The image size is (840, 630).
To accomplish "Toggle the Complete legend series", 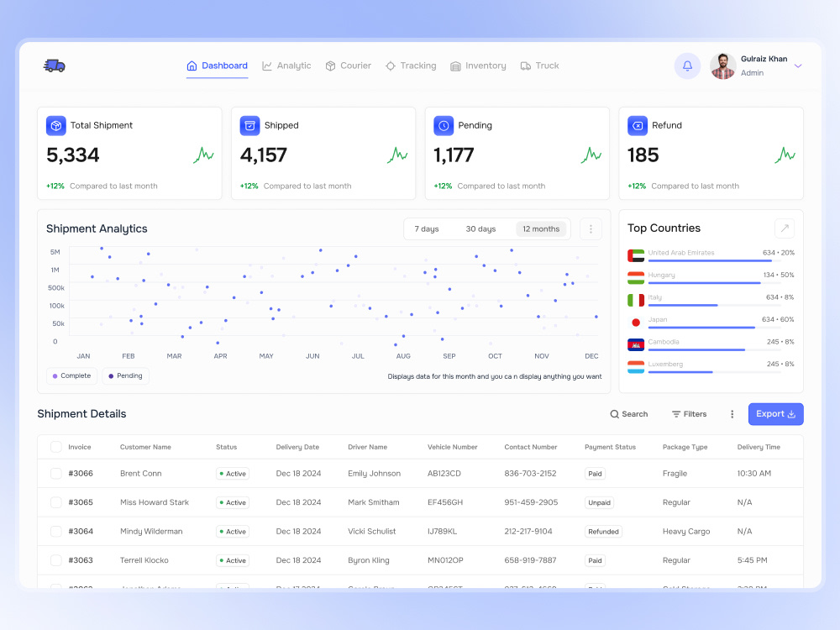I will pyautogui.click(x=71, y=376).
